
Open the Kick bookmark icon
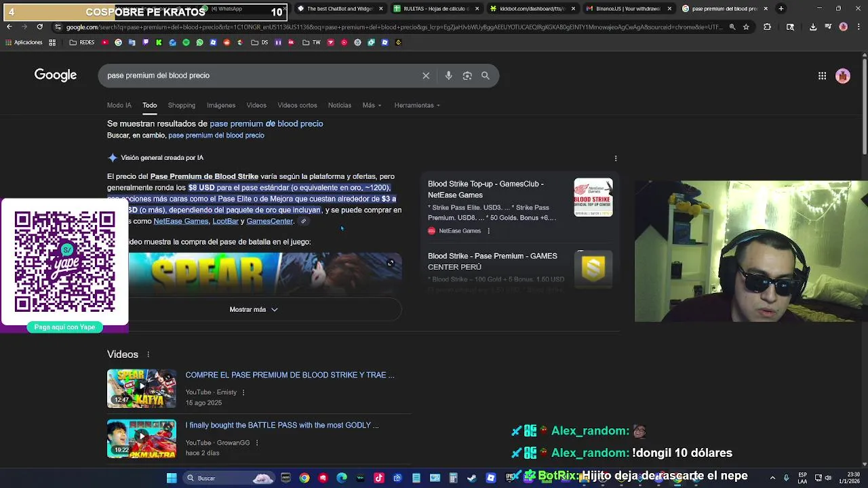(159, 42)
